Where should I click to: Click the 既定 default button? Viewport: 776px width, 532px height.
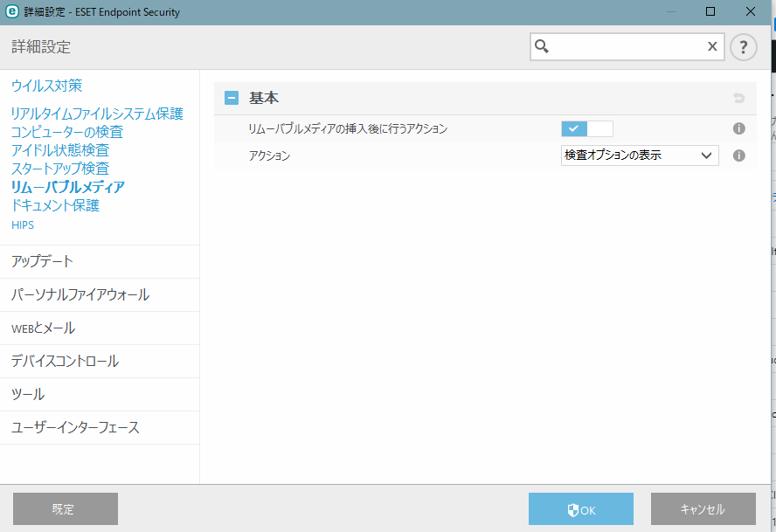(x=66, y=508)
